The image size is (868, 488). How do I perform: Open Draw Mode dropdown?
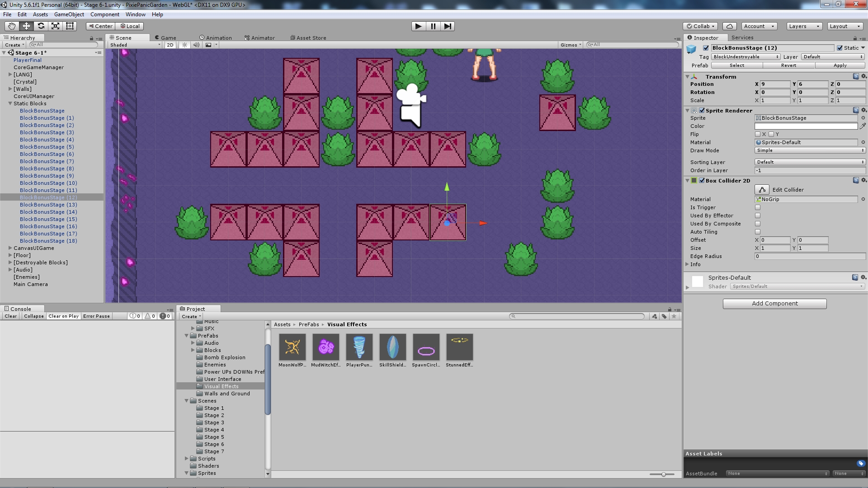tap(810, 150)
